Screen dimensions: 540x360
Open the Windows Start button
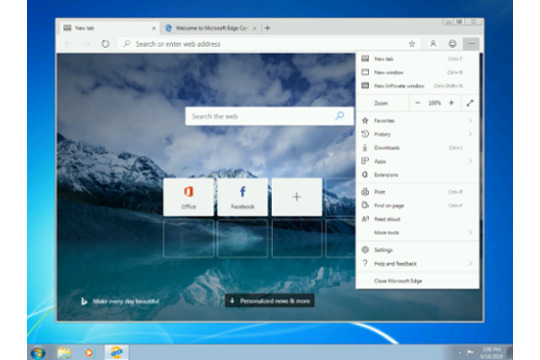[x=38, y=352]
